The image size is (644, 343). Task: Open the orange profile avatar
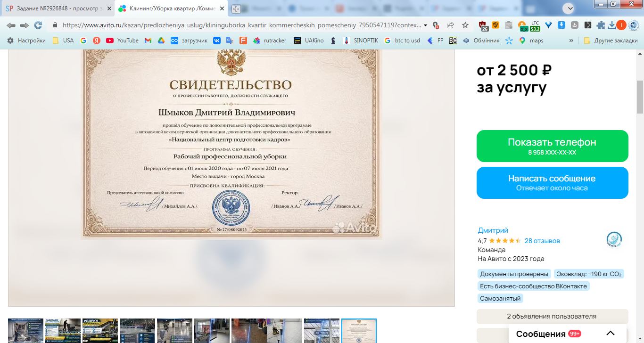pos(621,25)
